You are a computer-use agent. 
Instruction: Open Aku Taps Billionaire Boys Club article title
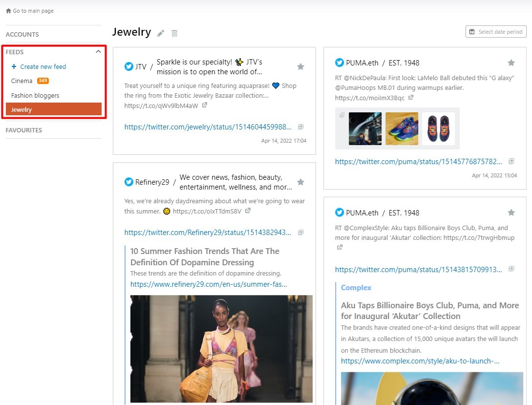[430, 311]
